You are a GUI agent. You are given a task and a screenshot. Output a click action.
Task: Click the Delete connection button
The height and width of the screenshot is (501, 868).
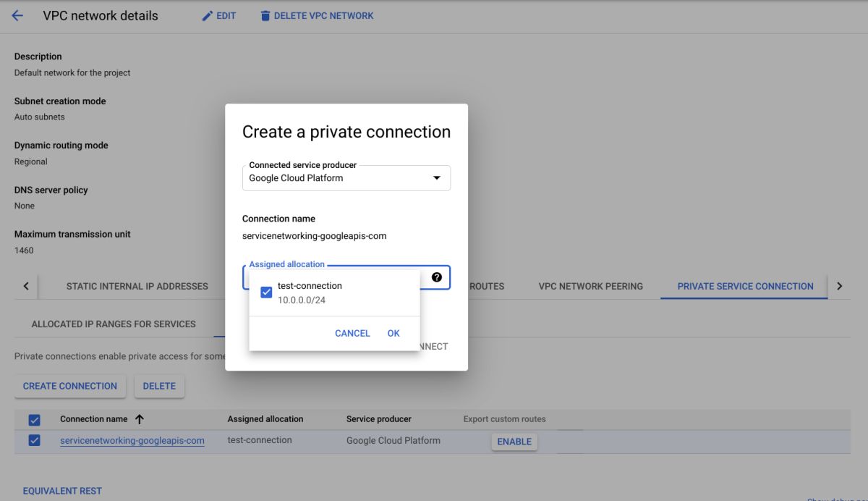point(159,386)
